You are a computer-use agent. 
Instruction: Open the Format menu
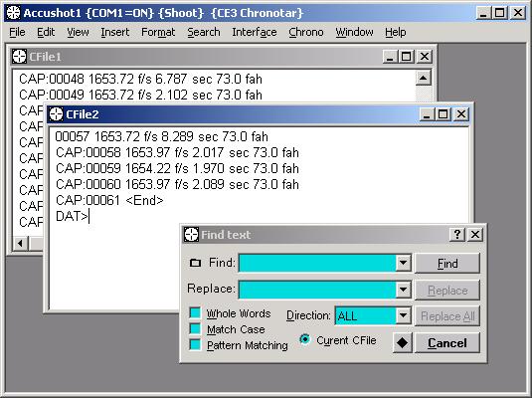click(158, 32)
